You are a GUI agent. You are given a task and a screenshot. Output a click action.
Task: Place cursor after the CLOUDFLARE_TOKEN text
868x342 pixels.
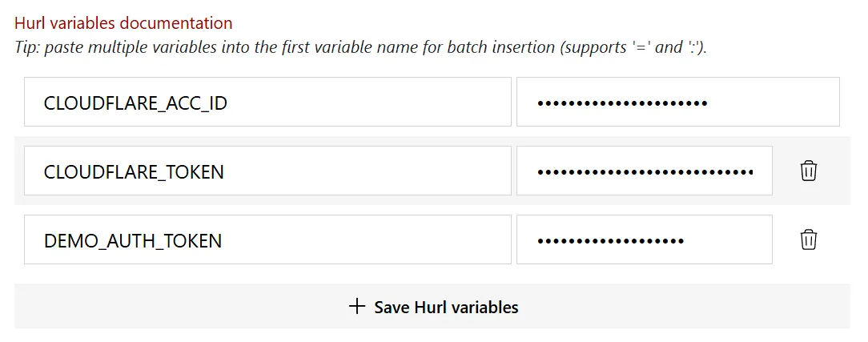(226, 171)
